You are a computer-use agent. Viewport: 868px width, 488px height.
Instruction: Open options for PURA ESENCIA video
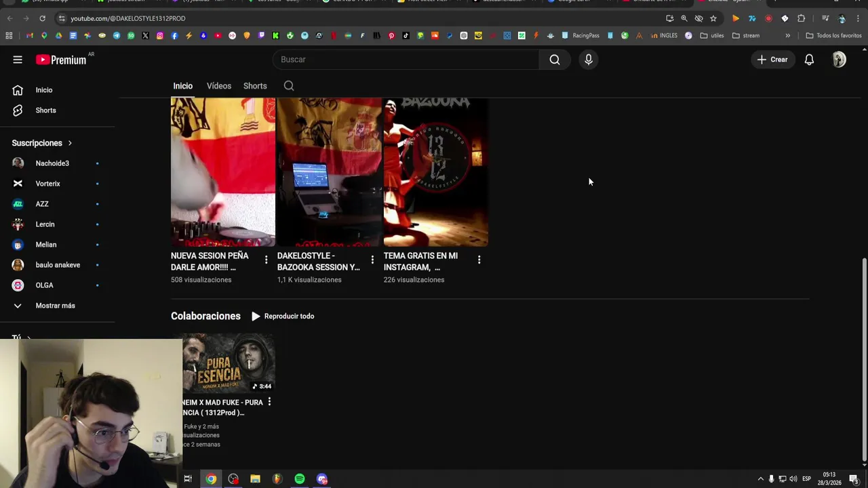tap(269, 402)
